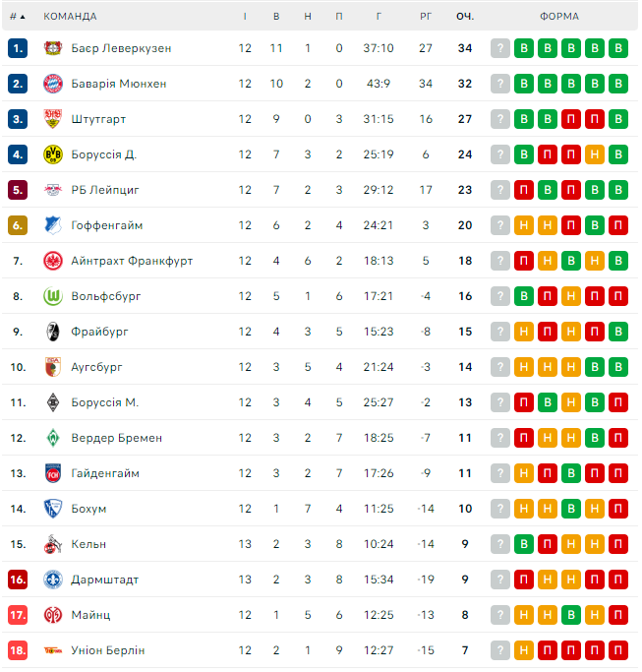Sort by the РГ goal difference header
This screenshot has width=642, height=672.
426,16
